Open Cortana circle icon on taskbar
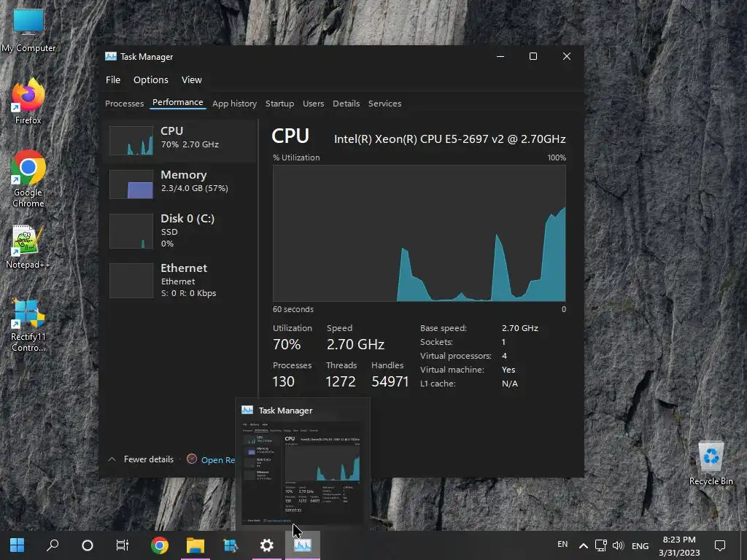Viewport: 747px width, 560px height. tap(88, 545)
